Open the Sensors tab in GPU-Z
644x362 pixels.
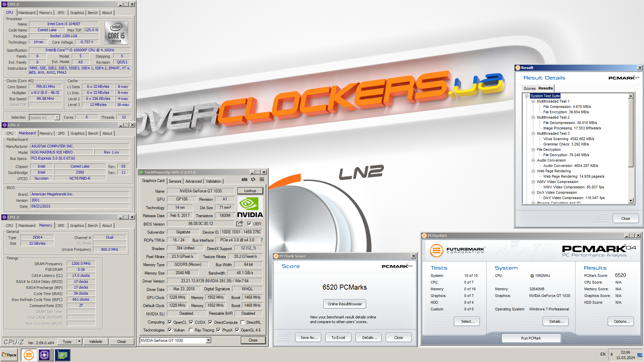[x=175, y=181]
